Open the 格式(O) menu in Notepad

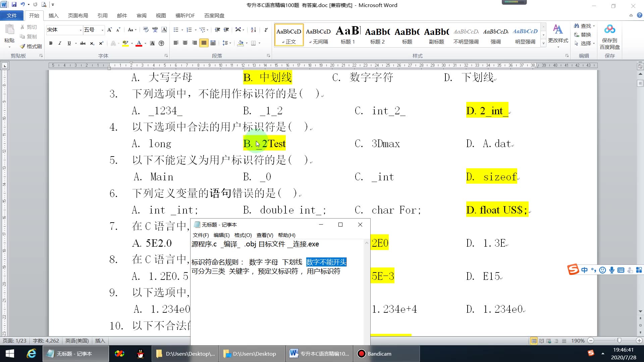coord(243,235)
